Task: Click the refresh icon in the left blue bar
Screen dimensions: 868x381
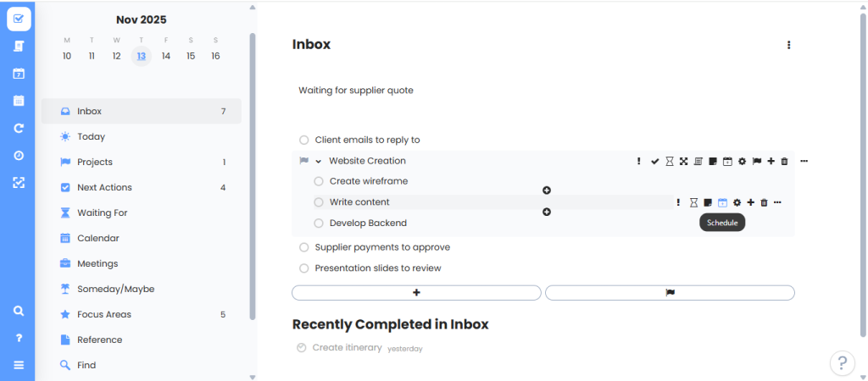Action: [19, 129]
